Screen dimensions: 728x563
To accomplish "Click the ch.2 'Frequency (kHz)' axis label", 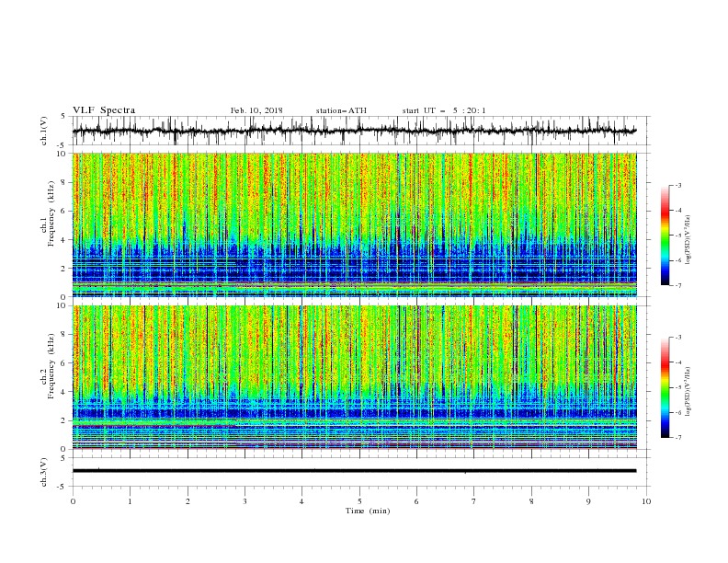I will coord(51,366).
